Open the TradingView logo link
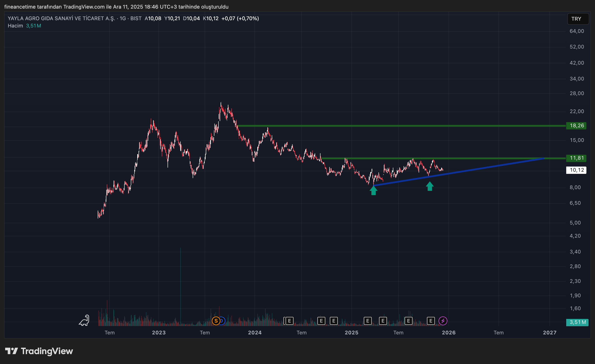This screenshot has height=364, width=595. [x=39, y=351]
